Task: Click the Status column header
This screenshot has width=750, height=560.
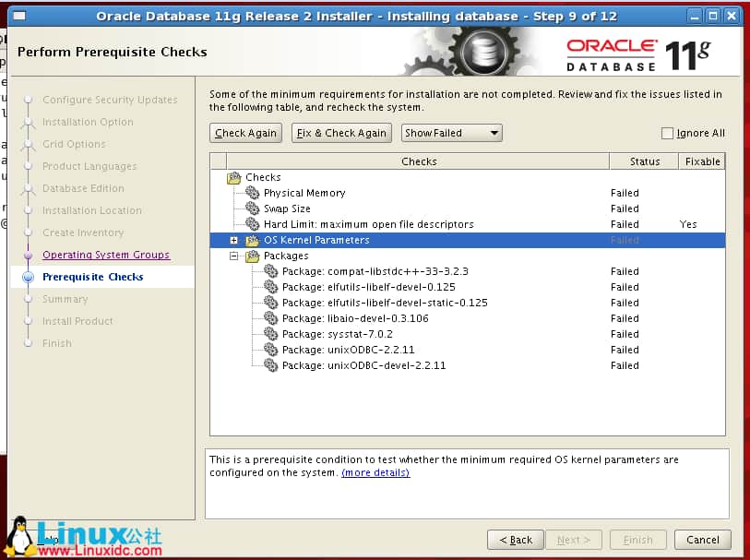Action: (x=644, y=161)
